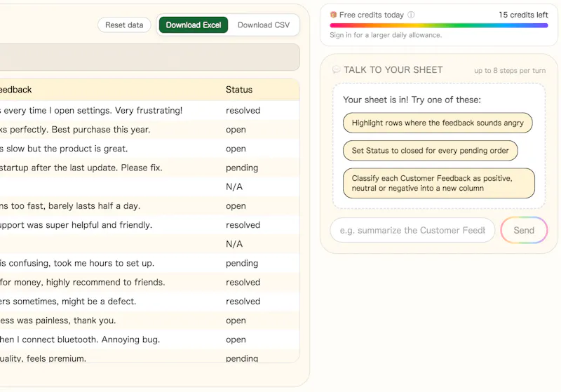Viewport: 561px width, 392px height.
Task: Focus the message input field
Action: 412,230
